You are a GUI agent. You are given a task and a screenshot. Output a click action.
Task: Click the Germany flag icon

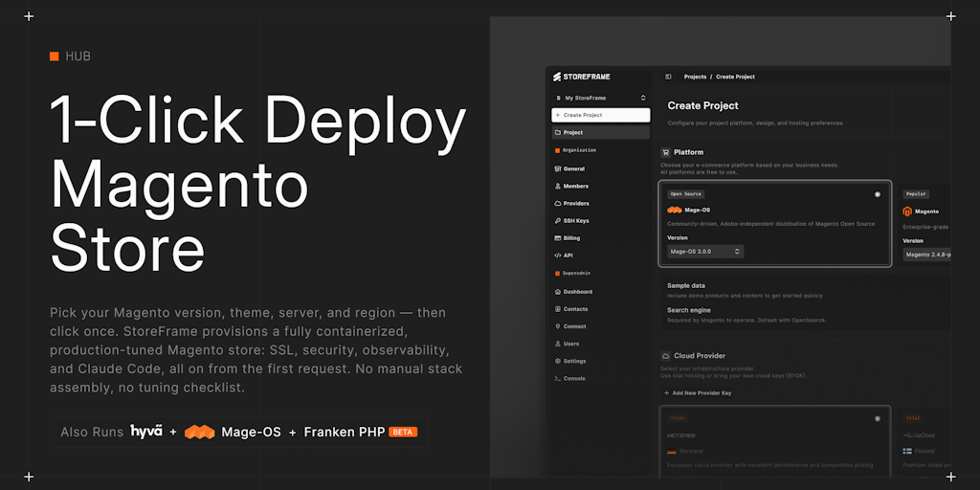point(672,452)
